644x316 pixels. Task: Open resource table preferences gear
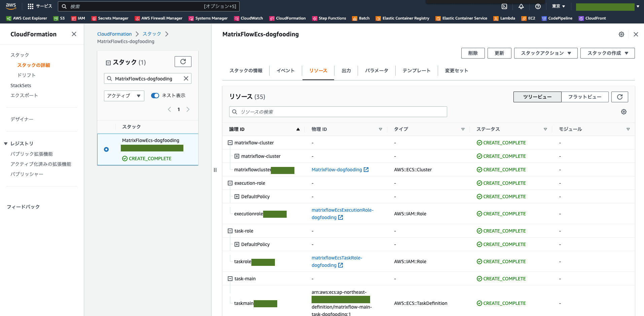point(624,112)
